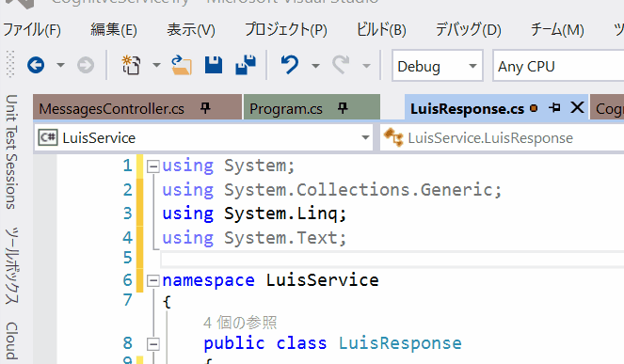Click the empty line 5 in editor
Image resolution: width=624 pixels, height=364 pixels.
tap(392, 259)
